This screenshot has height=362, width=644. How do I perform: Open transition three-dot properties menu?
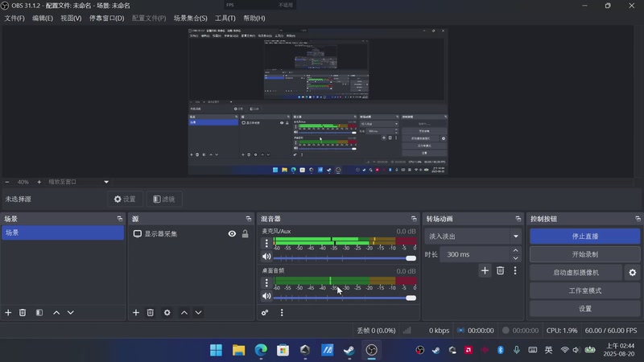pyautogui.click(x=515, y=271)
